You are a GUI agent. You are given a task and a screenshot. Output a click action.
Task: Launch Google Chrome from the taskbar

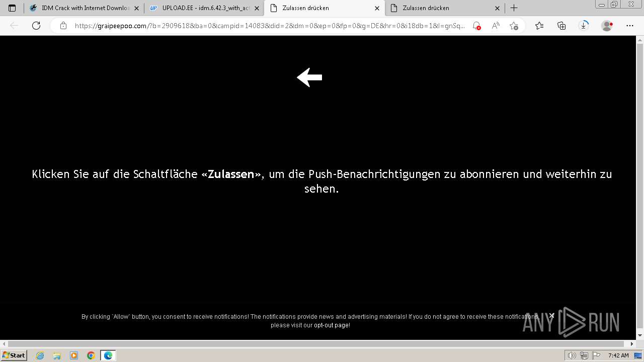pos(91,355)
